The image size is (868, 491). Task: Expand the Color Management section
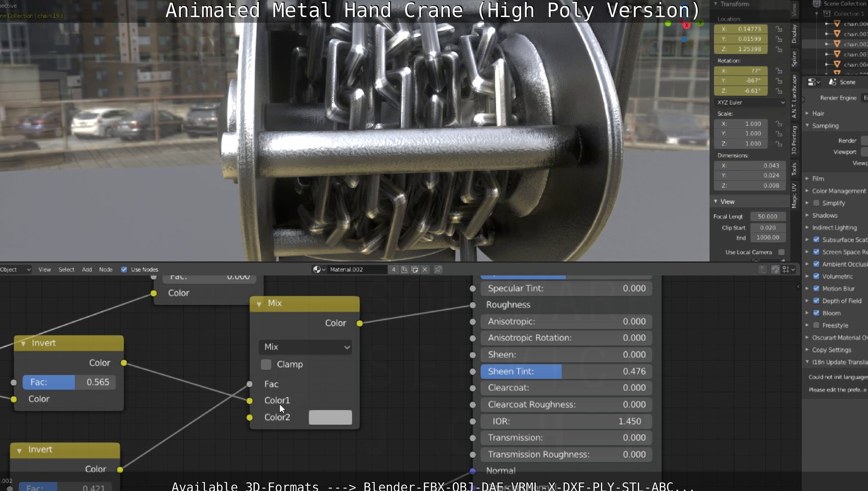click(807, 191)
